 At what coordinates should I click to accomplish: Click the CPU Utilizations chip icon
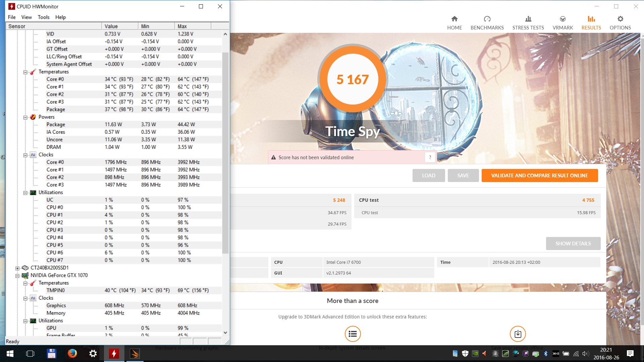[x=33, y=192]
